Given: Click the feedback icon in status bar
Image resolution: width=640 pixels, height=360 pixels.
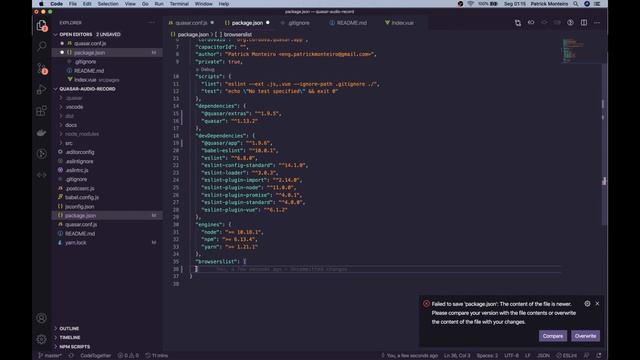Looking at the screenshot, I should (x=586, y=356).
